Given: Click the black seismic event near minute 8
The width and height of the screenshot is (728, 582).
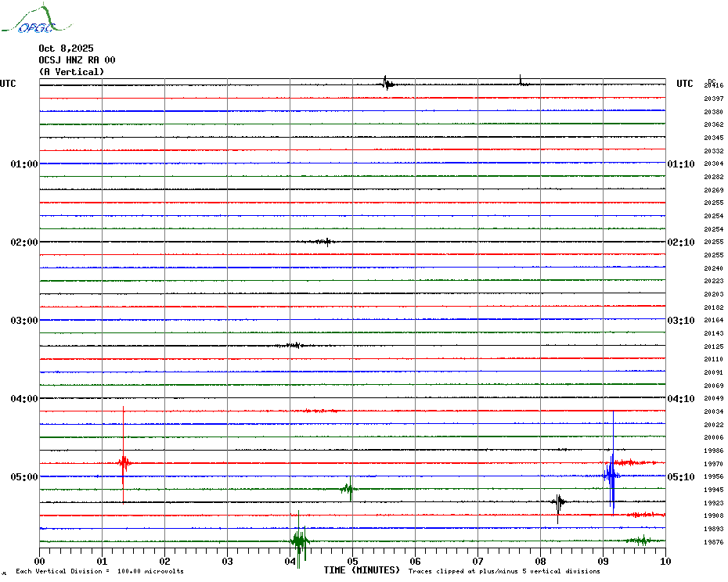Looking at the screenshot, I should (x=558, y=501).
